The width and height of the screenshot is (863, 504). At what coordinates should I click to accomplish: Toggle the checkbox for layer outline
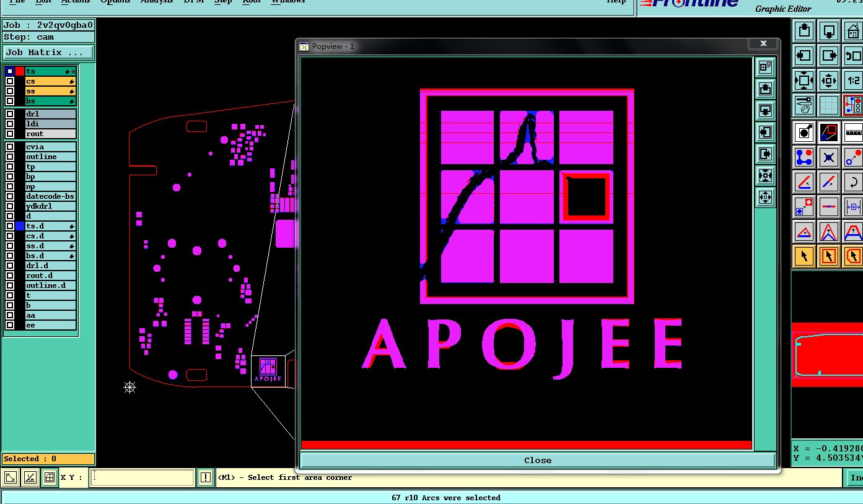(x=10, y=157)
